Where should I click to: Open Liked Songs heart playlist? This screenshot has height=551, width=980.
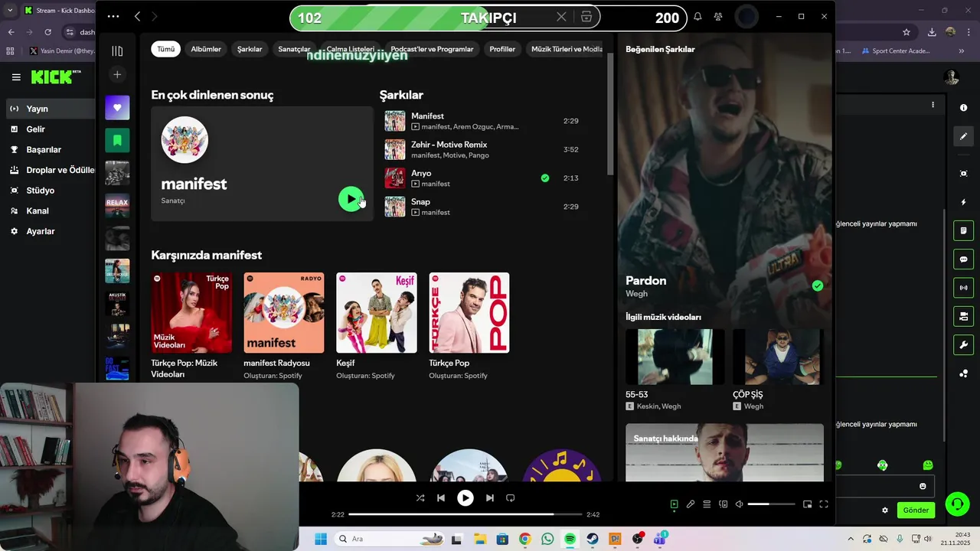[117, 108]
